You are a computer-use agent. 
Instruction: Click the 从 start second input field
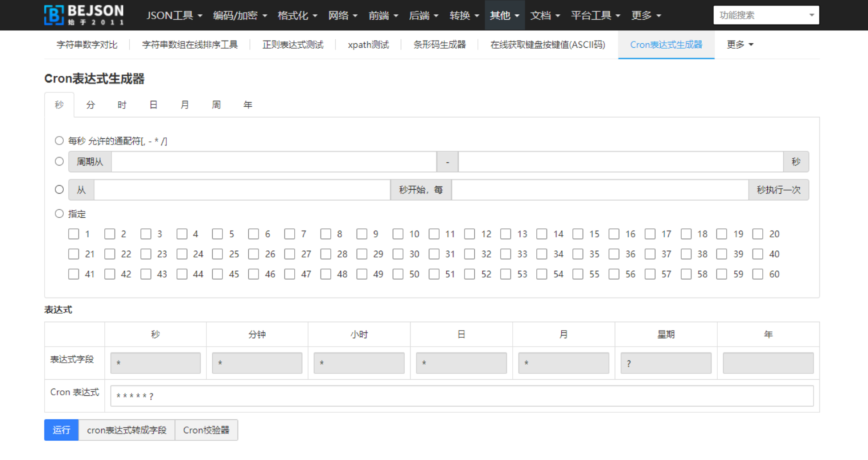242,190
